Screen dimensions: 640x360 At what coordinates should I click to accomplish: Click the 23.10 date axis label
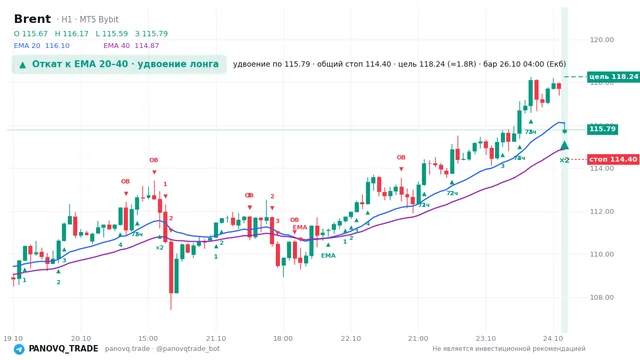click(x=486, y=338)
